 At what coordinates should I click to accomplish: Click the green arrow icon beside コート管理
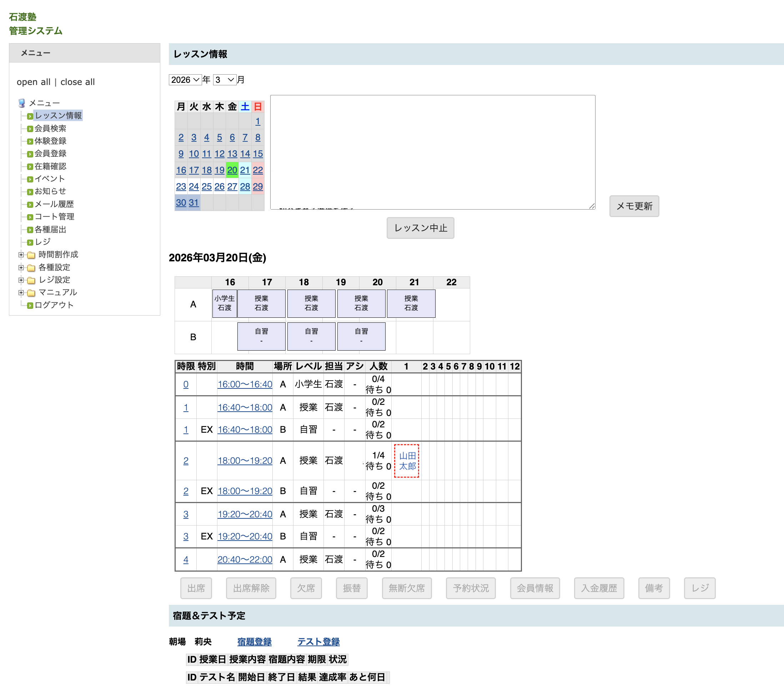coord(30,217)
